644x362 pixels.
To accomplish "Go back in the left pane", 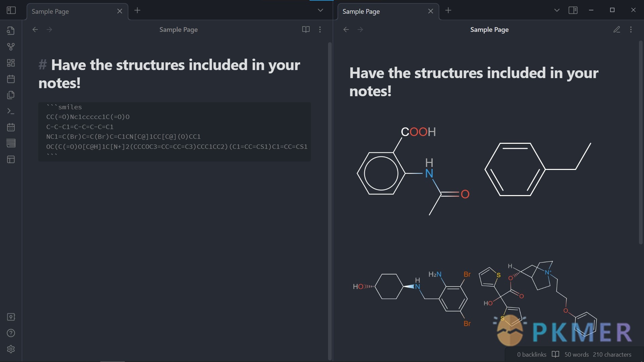I will click(x=35, y=29).
